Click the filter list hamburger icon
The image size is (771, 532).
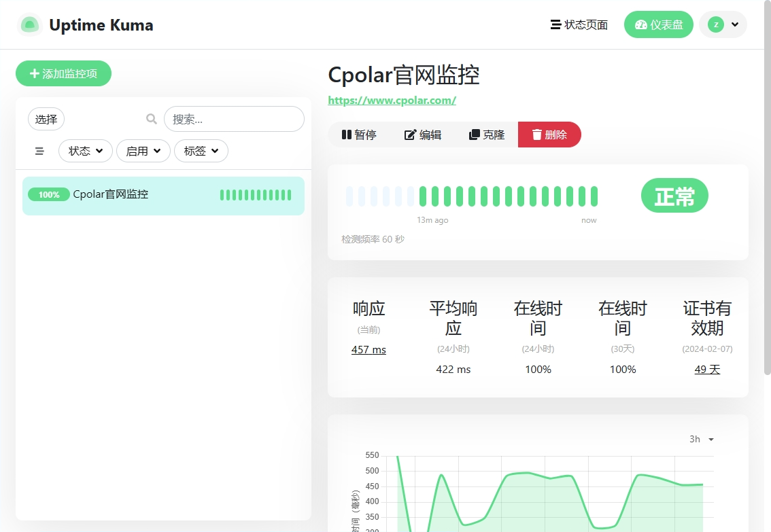[x=39, y=152]
